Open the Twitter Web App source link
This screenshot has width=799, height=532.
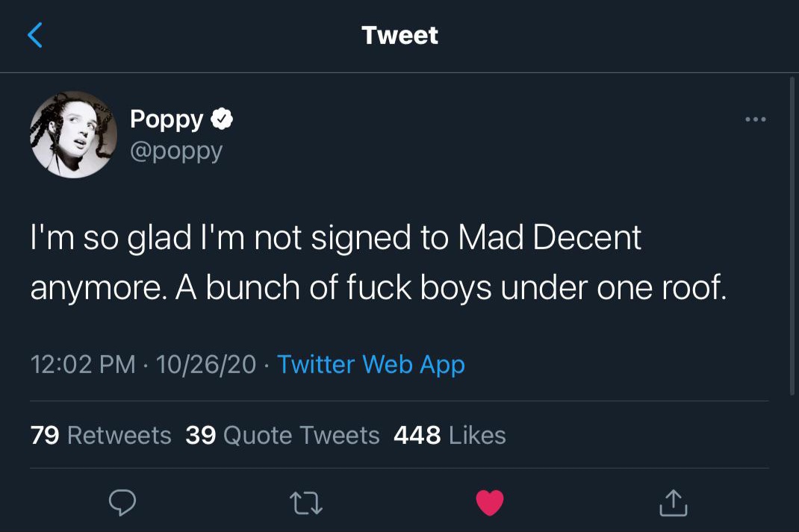pyautogui.click(x=371, y=365)
